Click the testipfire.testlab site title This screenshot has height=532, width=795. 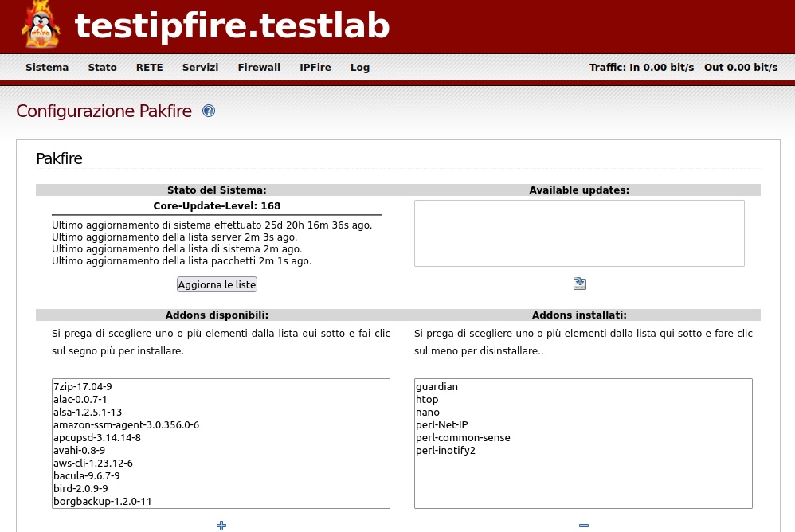(233, 25)
